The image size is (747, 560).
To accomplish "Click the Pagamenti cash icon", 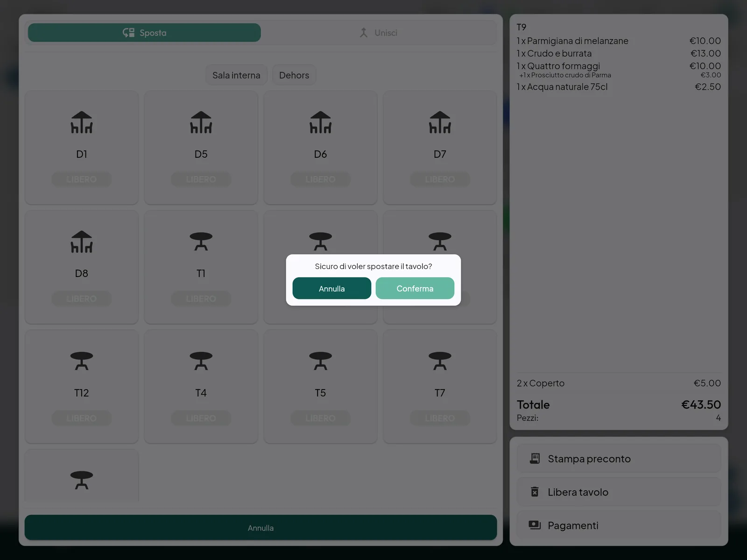I will [535, 525].
